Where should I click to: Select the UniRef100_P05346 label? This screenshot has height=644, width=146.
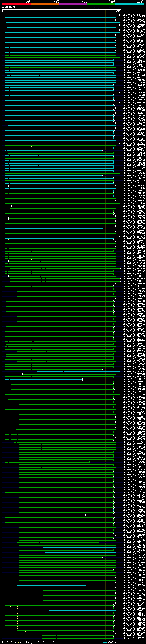click(x=134, y=233)
